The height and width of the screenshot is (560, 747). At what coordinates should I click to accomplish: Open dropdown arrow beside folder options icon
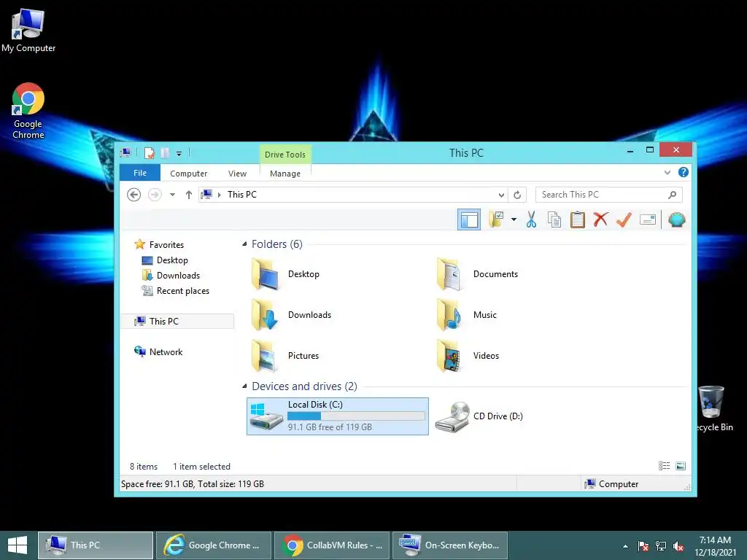pyautogui.click(x=514, y=219)
